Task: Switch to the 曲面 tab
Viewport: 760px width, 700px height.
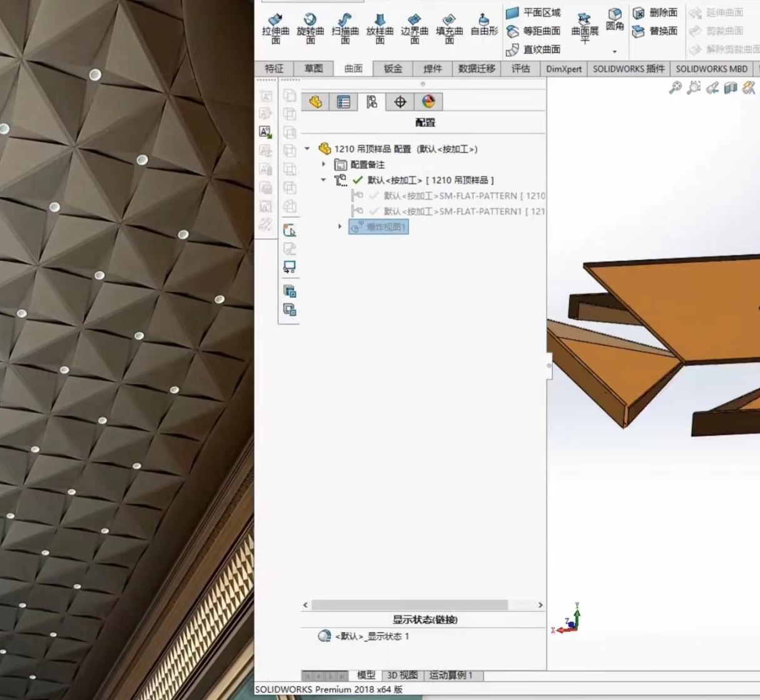Action: [353, 69]
